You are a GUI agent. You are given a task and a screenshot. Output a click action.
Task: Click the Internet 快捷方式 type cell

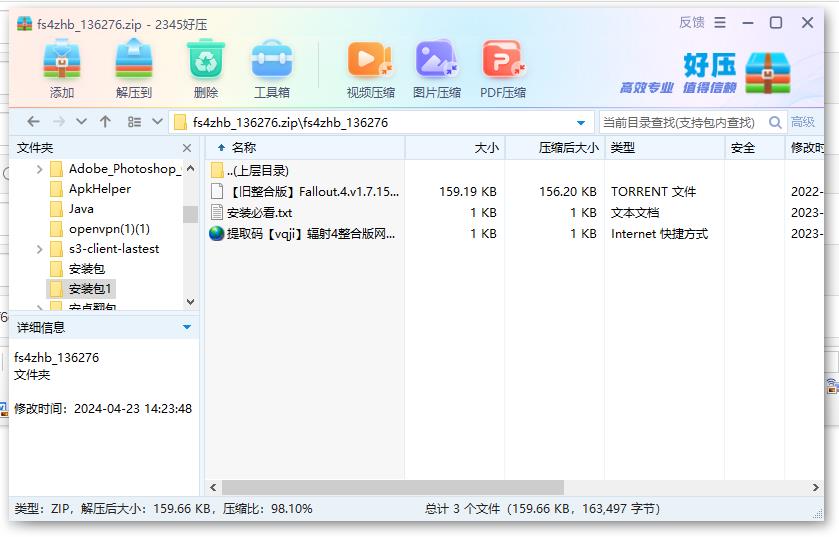tap(659, 234)
